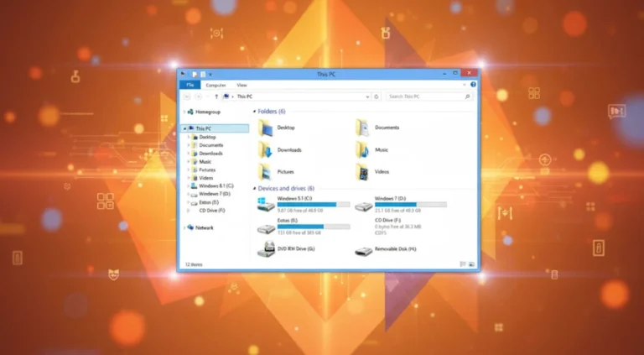Click the CDFS file system label

click(381, 233)
